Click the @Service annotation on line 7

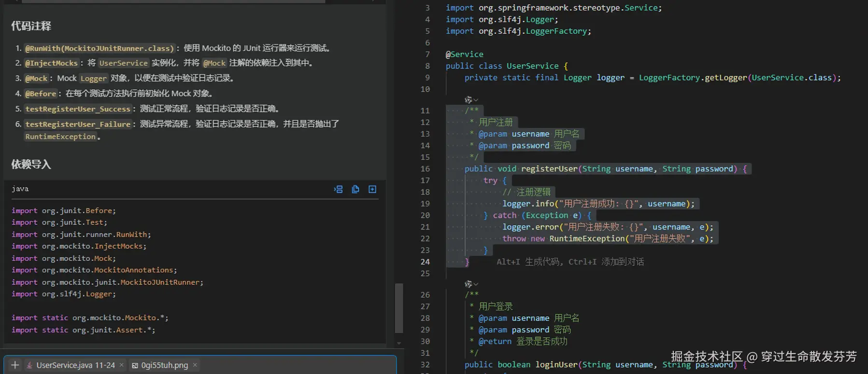pyautogui.click(x=464, y=54)
